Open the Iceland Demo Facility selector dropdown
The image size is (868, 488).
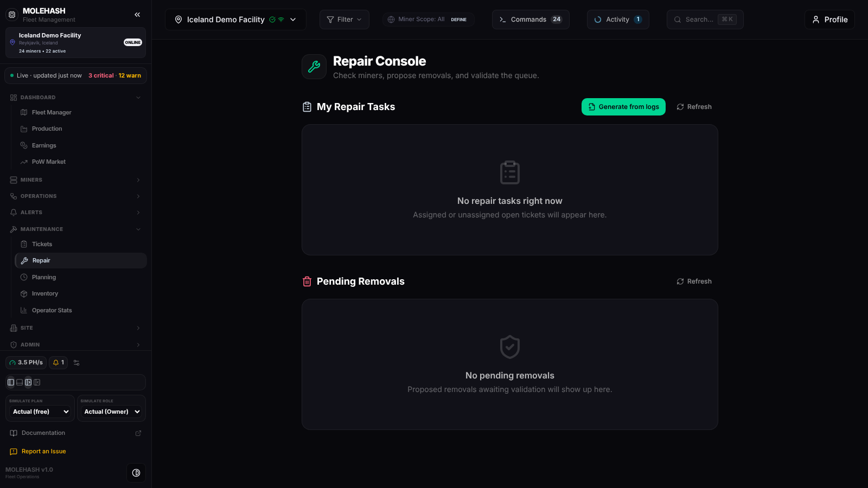[x=235, y=20]
